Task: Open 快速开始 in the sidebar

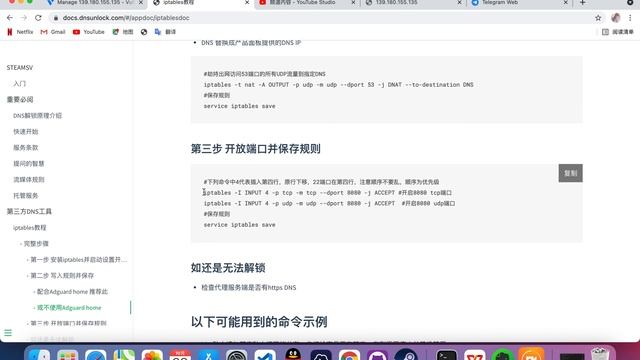Action: (25, 131)
